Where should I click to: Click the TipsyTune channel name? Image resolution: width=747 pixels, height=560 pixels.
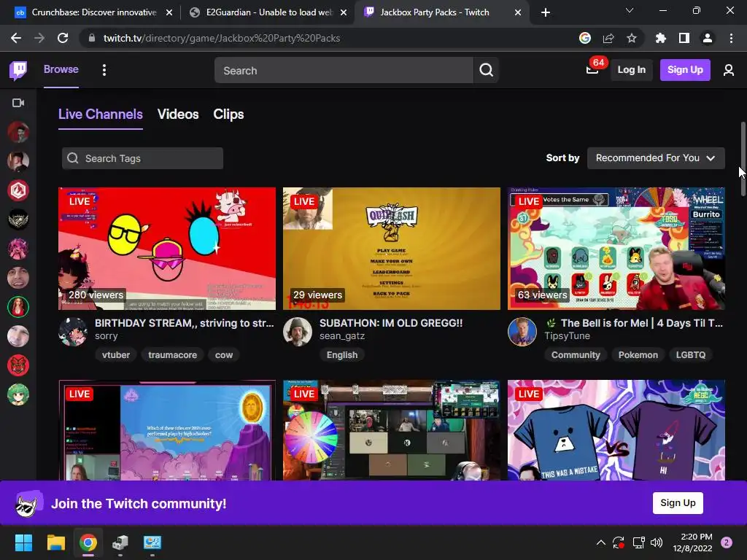568,335
